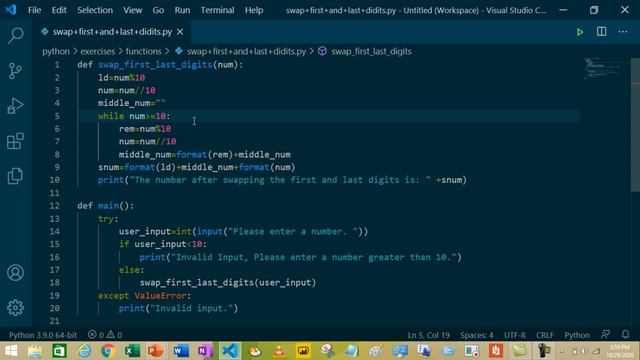Expand the functions breadcrumb folder
This screenshot has height=360, width=640.
click(x=143, y=51)
